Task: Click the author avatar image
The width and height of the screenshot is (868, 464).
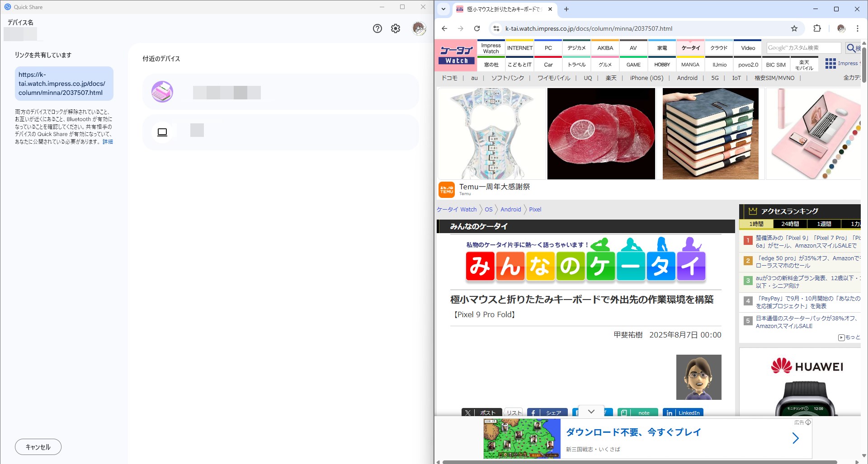Action: 698,377
